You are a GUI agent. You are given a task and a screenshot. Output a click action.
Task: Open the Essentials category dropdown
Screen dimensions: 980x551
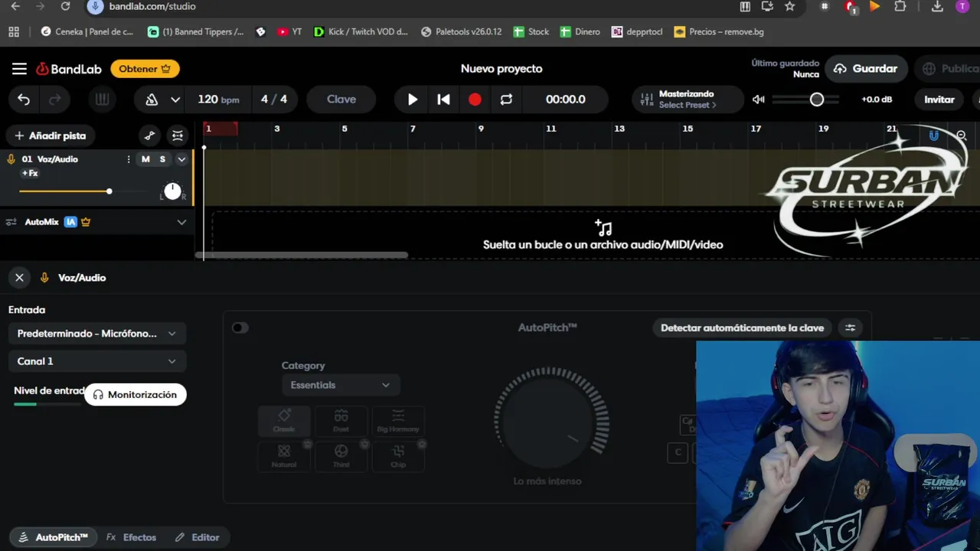[341, 385]
